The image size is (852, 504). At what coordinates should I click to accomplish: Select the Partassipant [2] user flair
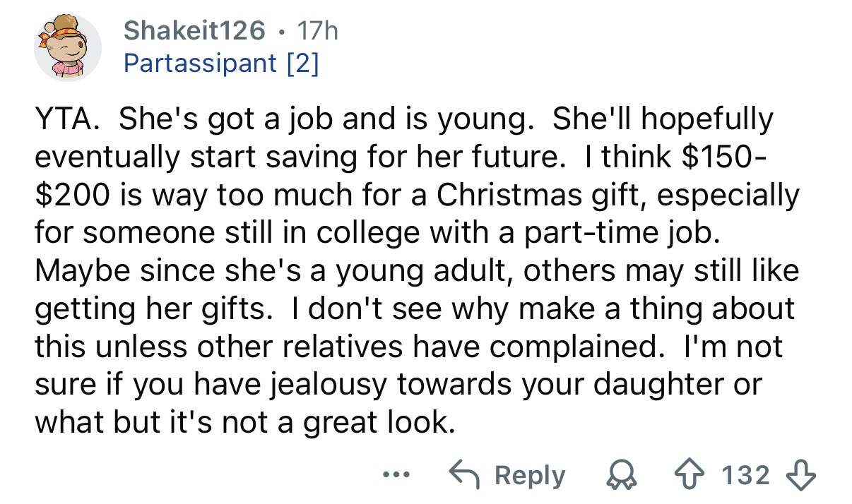tap(221, 64)
